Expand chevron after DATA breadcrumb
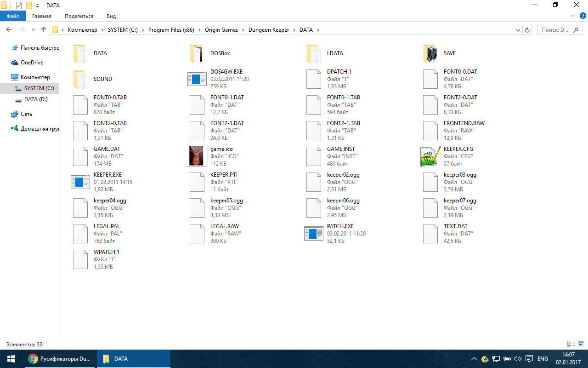 coord(318,30)
